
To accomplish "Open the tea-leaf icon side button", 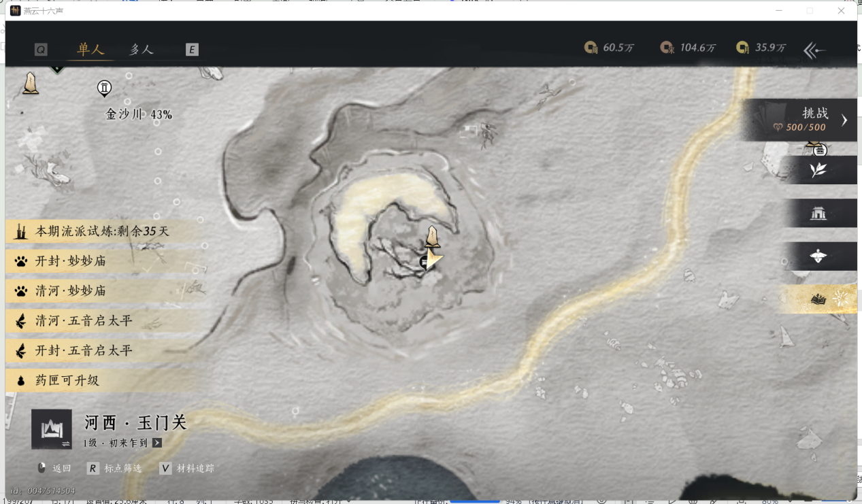I will click(x=818, y=170).
